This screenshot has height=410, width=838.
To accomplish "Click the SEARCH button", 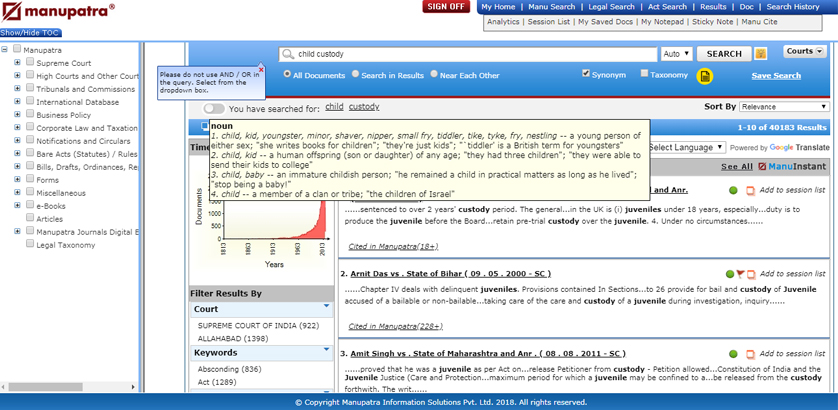I will click(x=724, y=54).
